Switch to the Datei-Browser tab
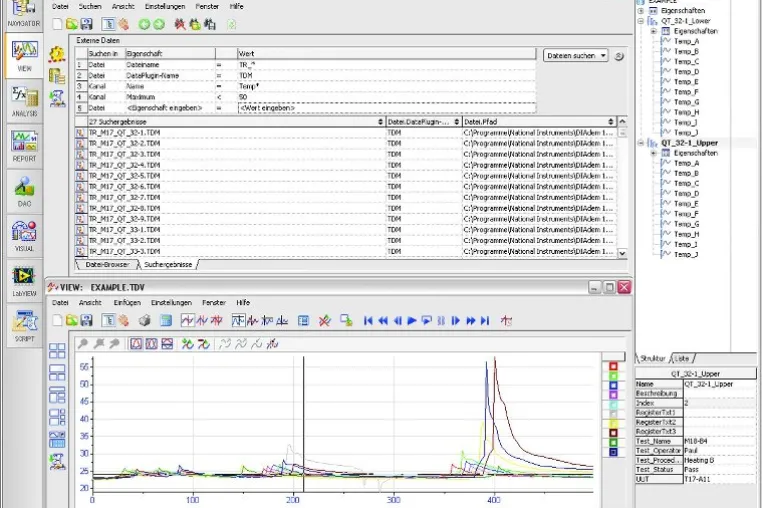Screen dimensions: 762x508 coord(107,264)
